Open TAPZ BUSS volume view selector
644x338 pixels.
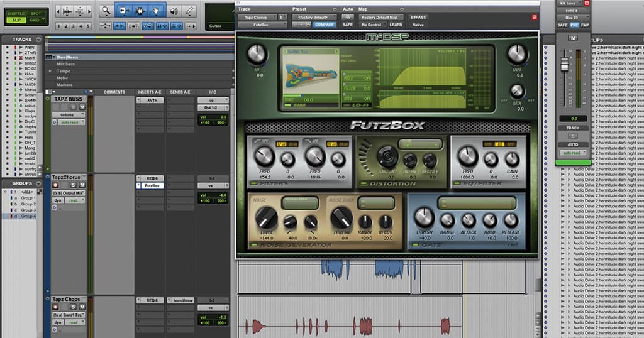pyautogui.click(x=68, y=115)
